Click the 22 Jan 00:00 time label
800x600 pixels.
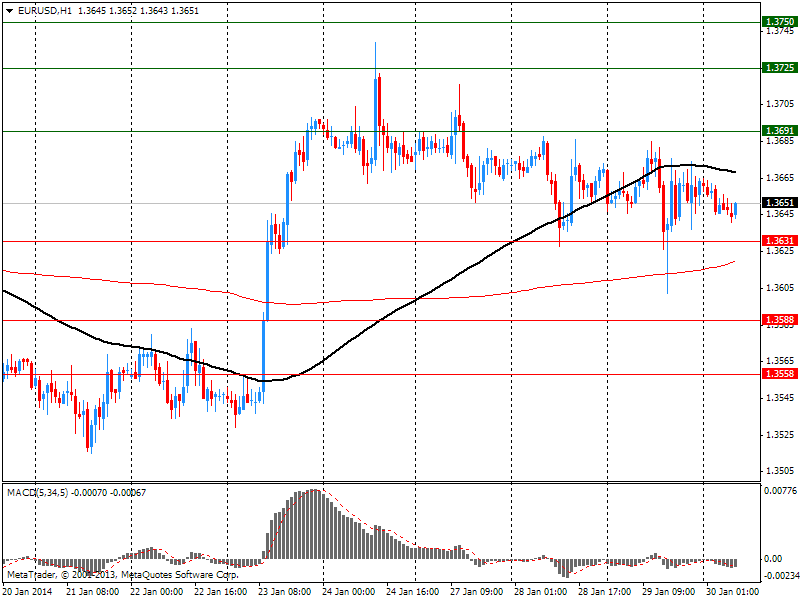(157, 592)
